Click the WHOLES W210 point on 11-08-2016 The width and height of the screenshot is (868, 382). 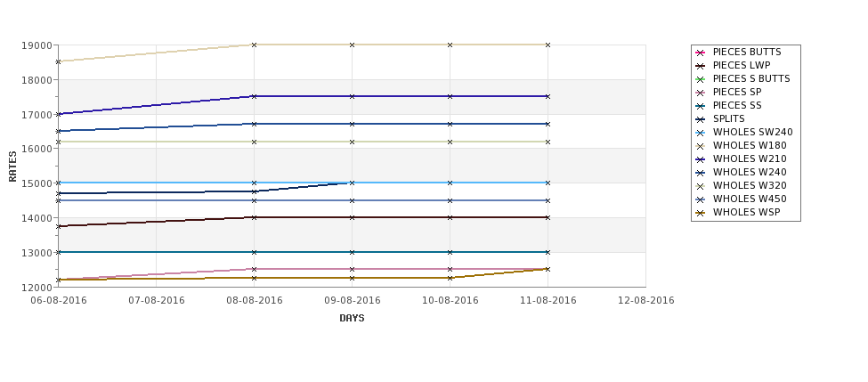pyautogui.click(x=548, y=96)
